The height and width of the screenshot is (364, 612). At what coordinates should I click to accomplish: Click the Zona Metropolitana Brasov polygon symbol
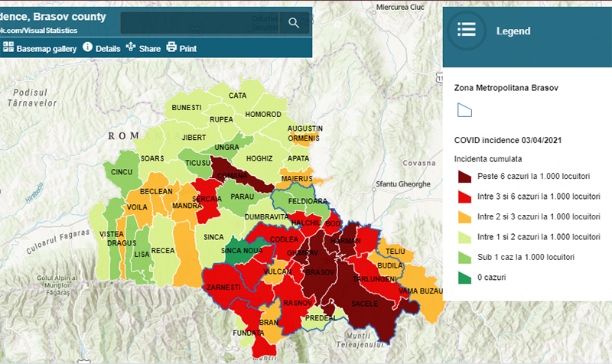[464, 110]
